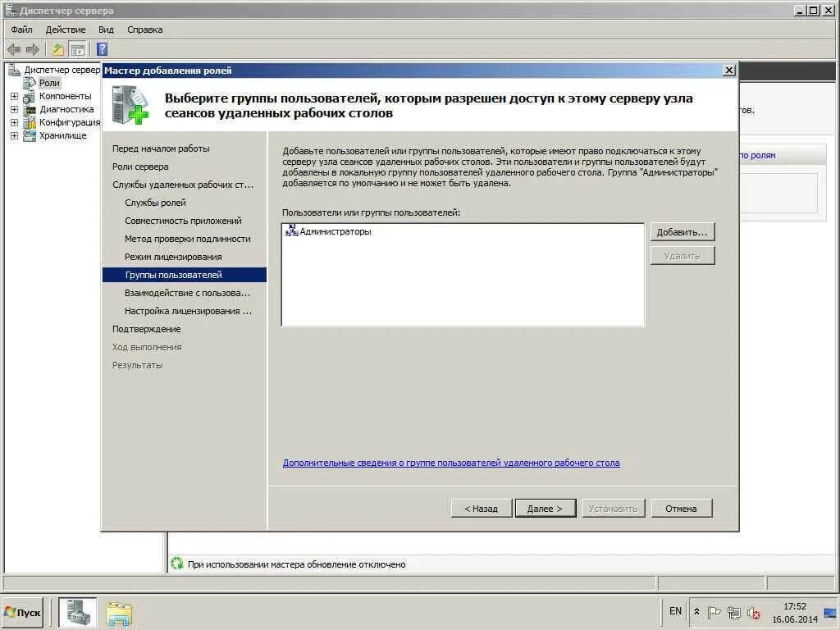The width and height of the screenshot is (840, 630).
Task: Click the Далее button in the wizard
Action: (545, 508)
